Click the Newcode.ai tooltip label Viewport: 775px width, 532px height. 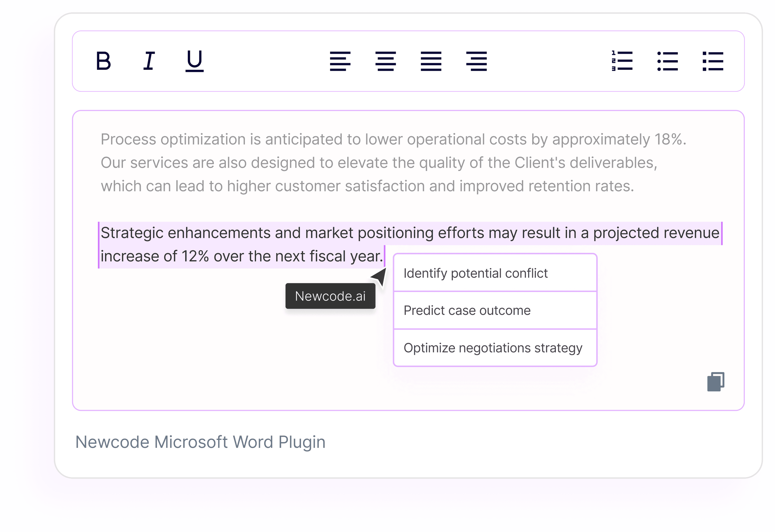coord(330,296)
